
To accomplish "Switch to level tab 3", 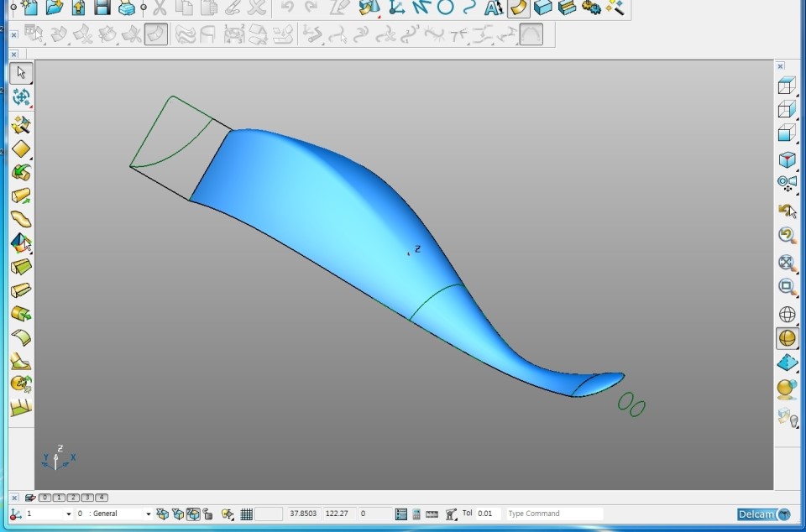I will (x=87, y=497).
